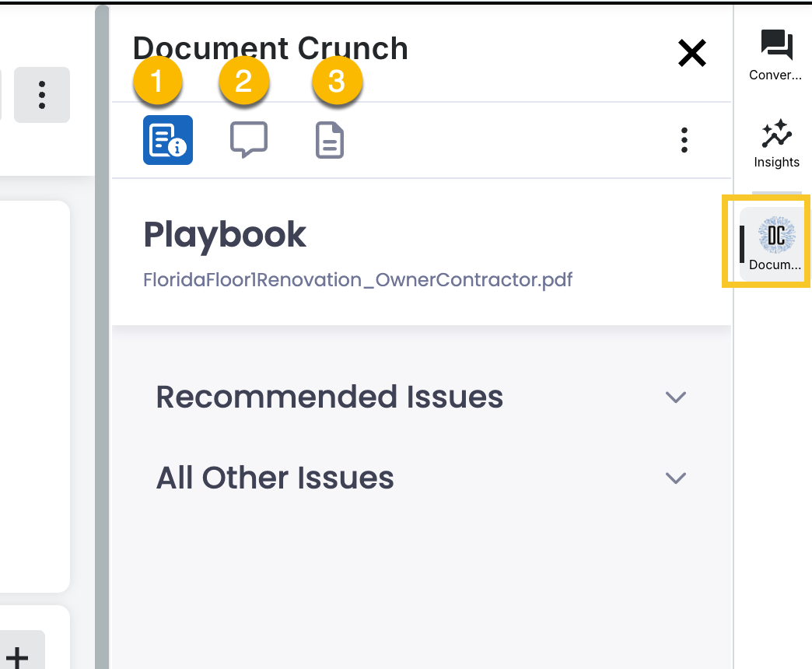This screenshot has height=669, width=812.
Task: Select Document Crunch sidebar icon
Action: point(775,243)
